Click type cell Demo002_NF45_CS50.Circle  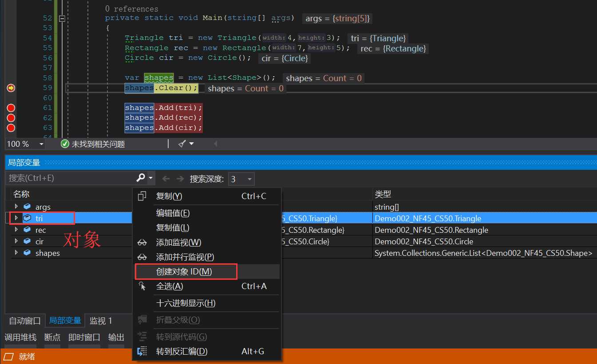tap(424, 242)
